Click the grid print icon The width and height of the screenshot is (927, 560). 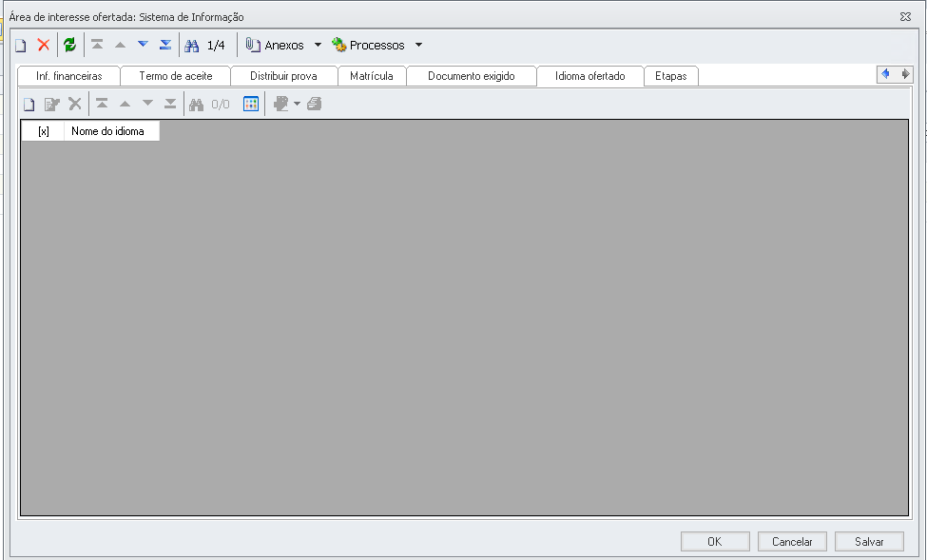point(314,104)
